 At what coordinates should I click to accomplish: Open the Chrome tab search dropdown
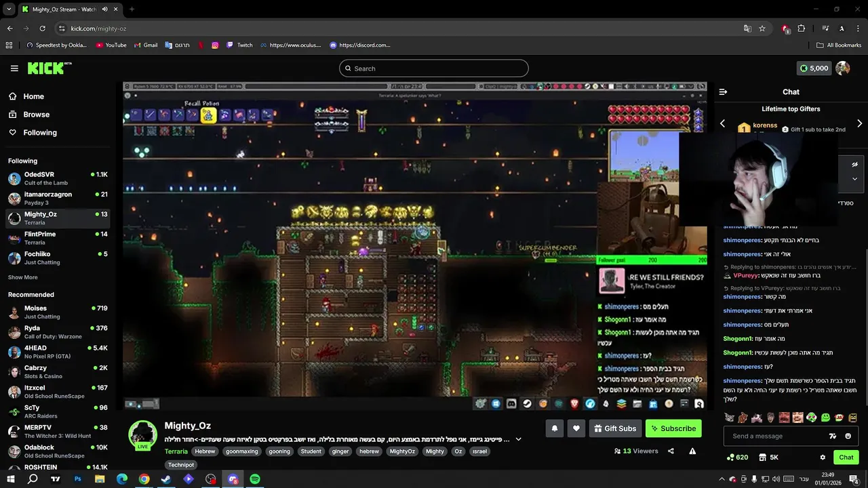[9, 9]
